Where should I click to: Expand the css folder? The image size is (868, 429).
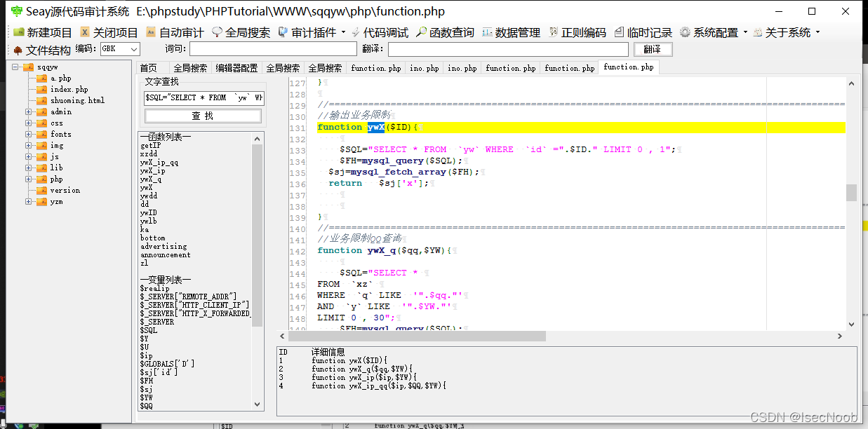(x=29, y=123)
